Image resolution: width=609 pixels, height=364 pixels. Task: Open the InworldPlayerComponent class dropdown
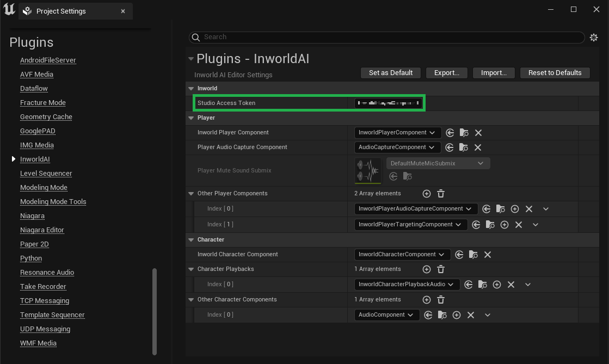click(x=397, y=132)
